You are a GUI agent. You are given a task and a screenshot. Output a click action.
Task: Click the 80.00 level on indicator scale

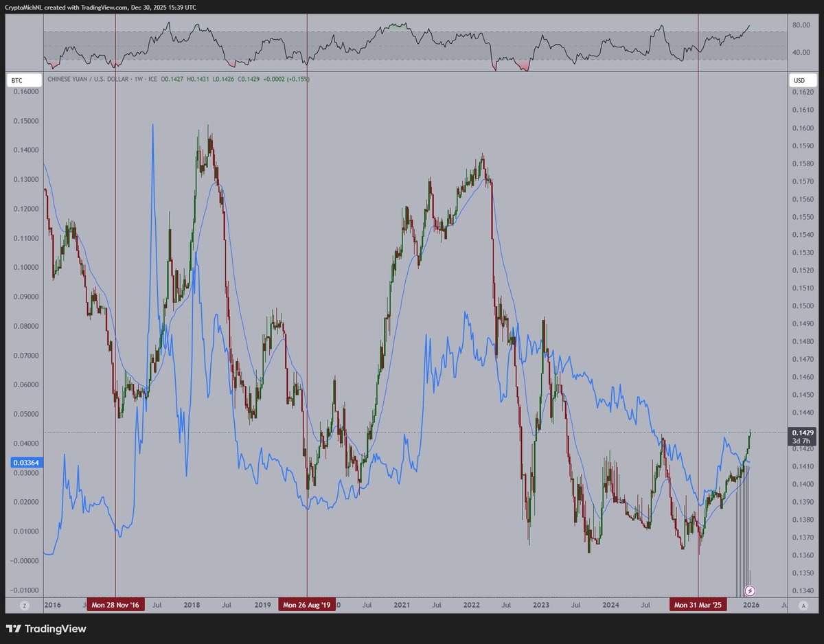[802, 25]
